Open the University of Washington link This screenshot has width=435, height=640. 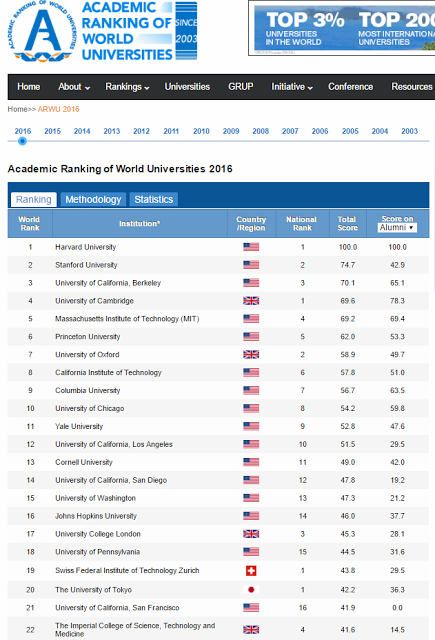[95, 498]
